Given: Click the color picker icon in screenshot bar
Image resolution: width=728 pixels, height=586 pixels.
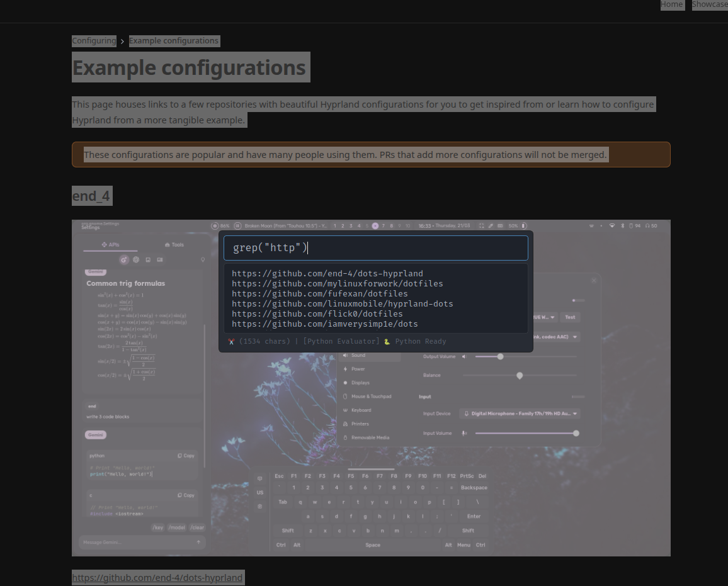Looking at the screenshot, I should coord(491,226).
